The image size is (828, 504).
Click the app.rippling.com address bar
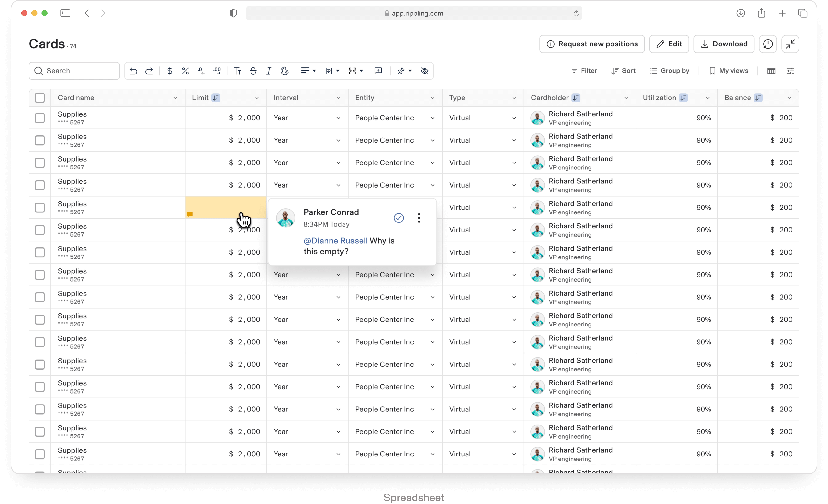tap(414, 13)
